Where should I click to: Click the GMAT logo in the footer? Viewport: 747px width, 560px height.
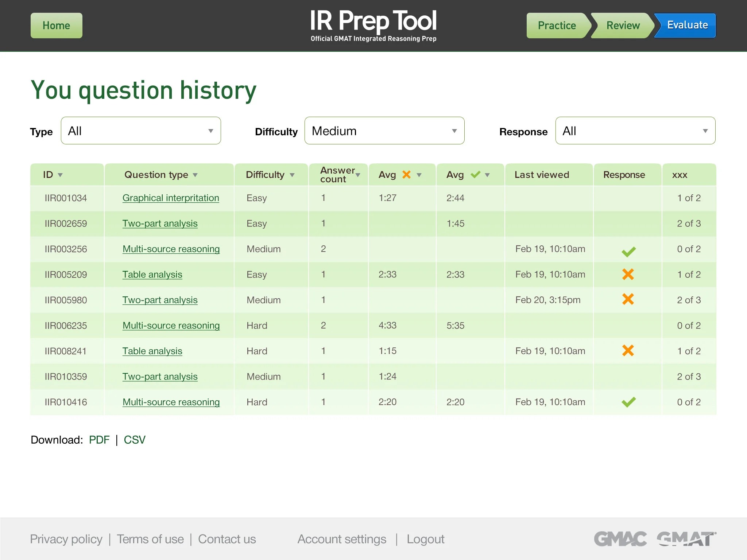(686, 538)
